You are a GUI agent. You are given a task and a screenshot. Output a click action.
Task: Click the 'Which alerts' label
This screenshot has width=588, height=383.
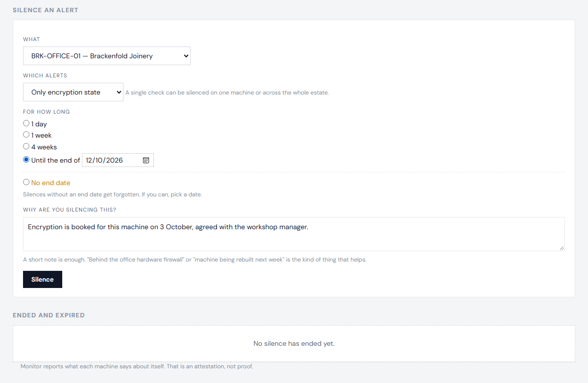click(45, 75)
